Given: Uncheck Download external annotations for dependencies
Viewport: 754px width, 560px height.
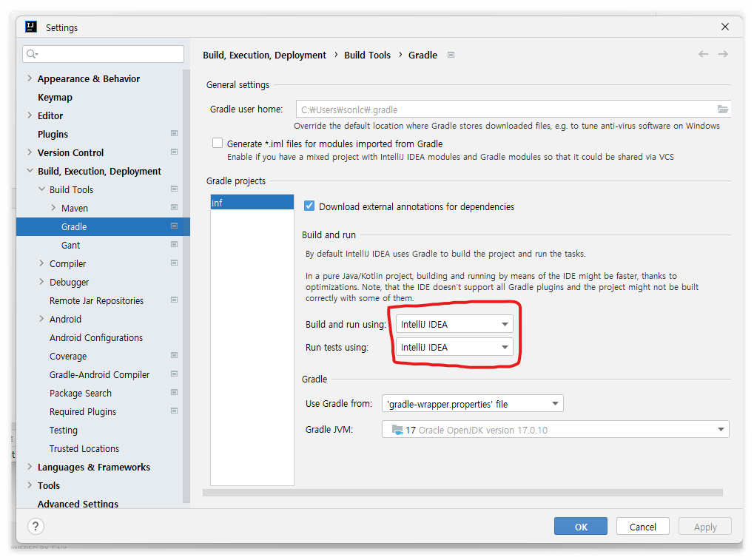Looking at the screenshot, I should coord(309,206).
